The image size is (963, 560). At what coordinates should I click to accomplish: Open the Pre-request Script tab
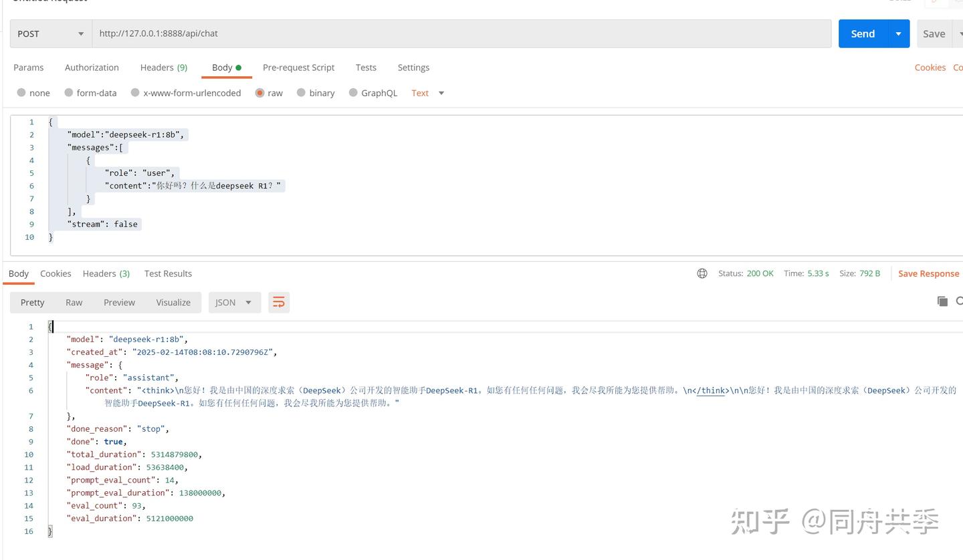298,67
